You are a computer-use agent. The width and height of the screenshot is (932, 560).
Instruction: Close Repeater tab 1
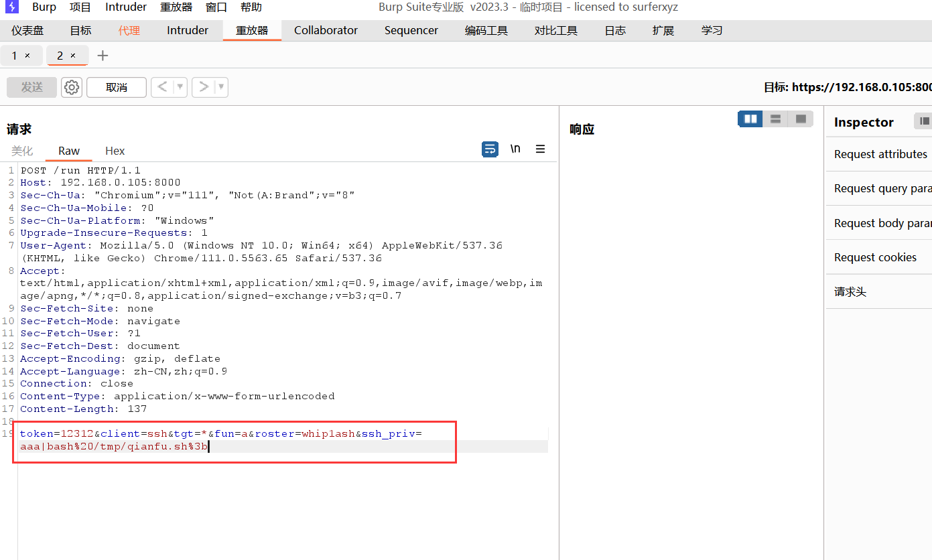pos(27,56)
